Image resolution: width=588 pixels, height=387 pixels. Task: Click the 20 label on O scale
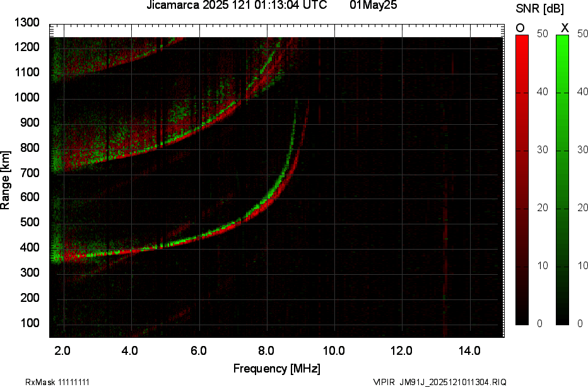tap(542, 208)
